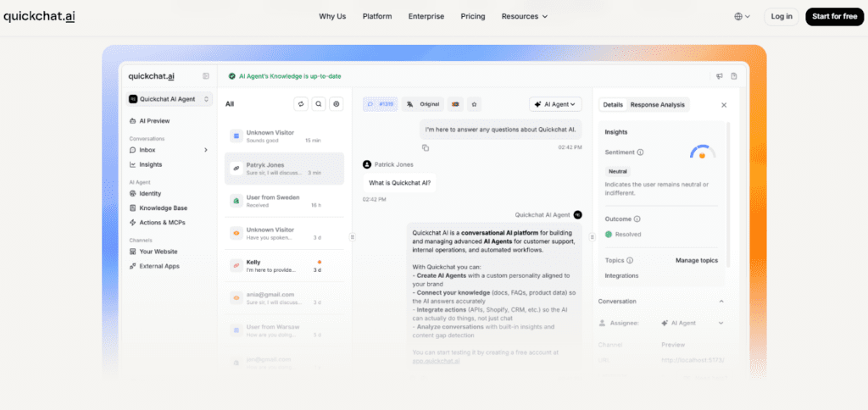
Task: Open the Quickchat AI Agent selector
Action: 170,99
